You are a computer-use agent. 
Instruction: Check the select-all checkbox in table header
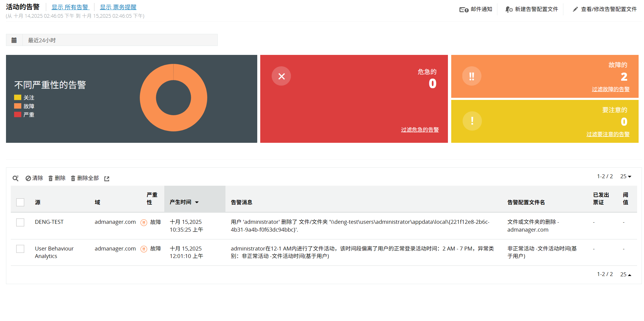click(x=20, y=202)
